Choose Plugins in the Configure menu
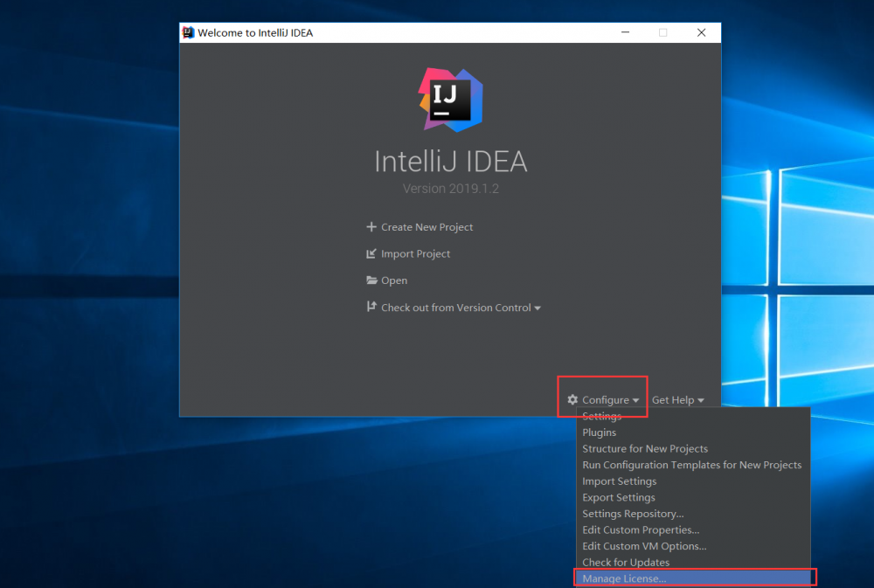The image size is (874, 588). tap(599, 432)
